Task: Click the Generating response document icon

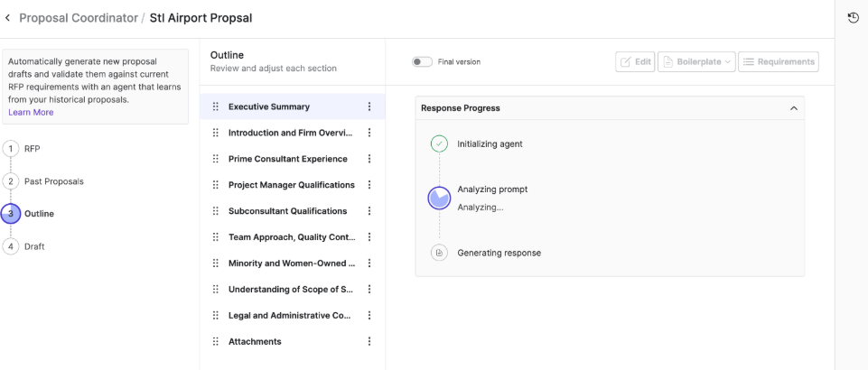Action: tap(439, 253)
